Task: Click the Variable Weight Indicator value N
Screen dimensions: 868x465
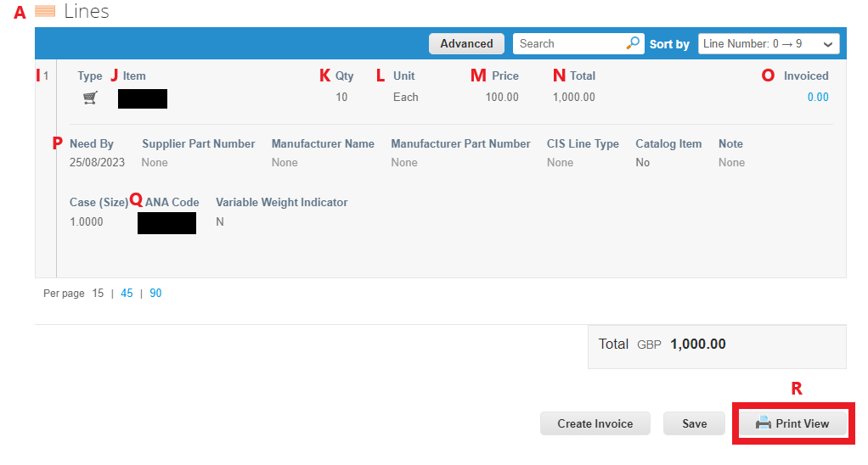Action: tap(220, 221)
